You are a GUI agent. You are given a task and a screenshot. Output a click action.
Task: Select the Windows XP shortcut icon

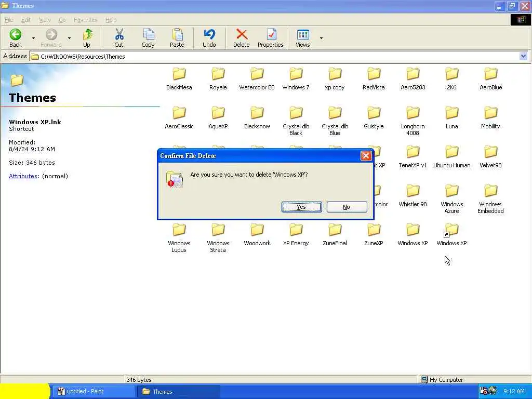[x=451, y=235]
